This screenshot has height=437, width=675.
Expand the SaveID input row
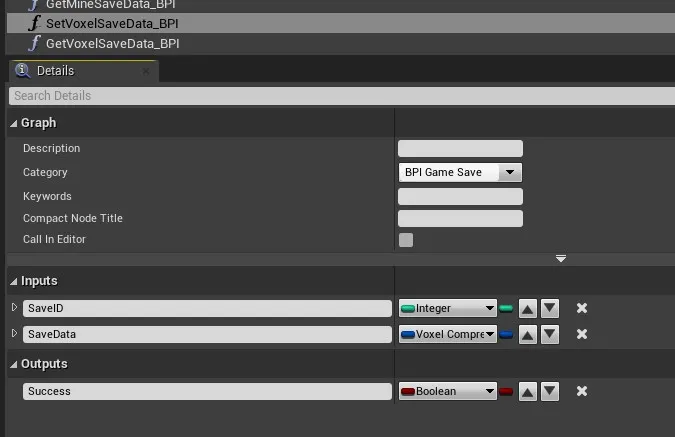(14, 307)
